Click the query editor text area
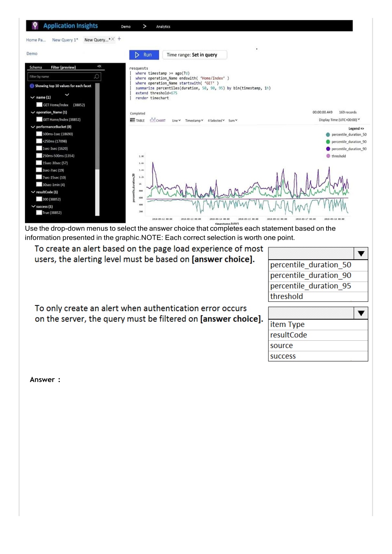 200,83
